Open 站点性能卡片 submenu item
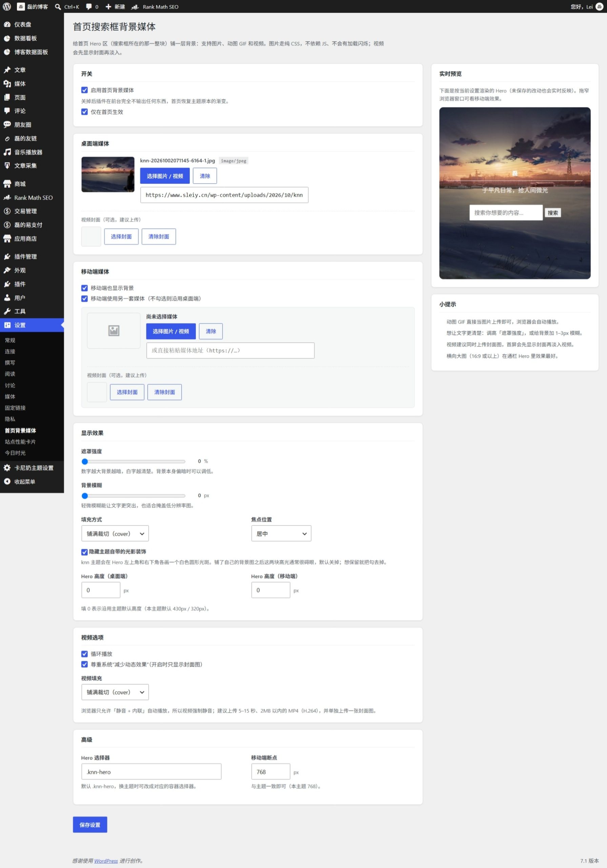Screen dimensions: 607x868 (20, 441)
